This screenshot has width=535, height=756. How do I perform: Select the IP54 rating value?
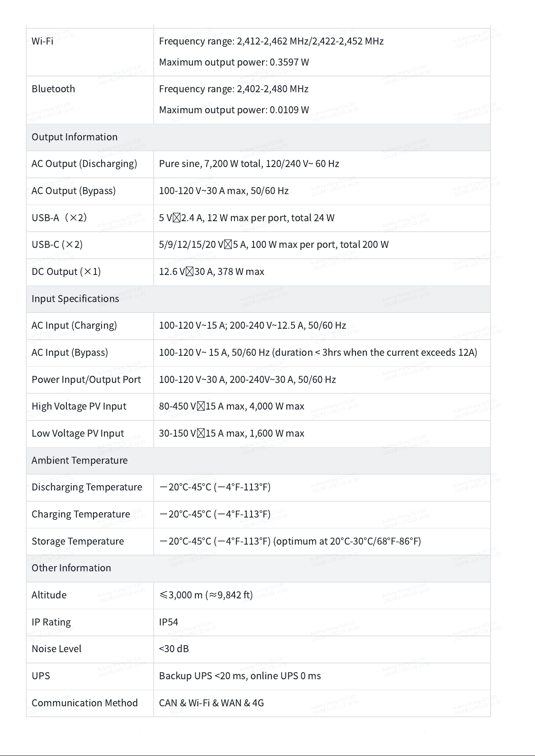tap(169, 622)
